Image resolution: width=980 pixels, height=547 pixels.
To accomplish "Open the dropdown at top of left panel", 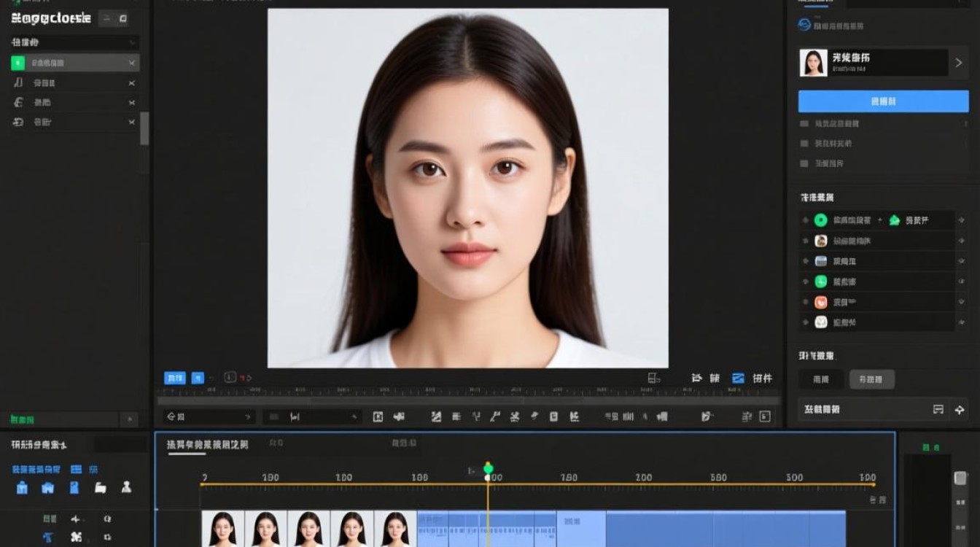I will pyautogui.click(x=74, y=43).
